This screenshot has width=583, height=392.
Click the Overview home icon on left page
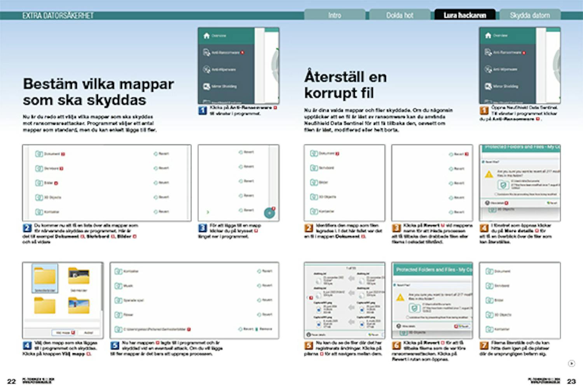tap(206, 36)
